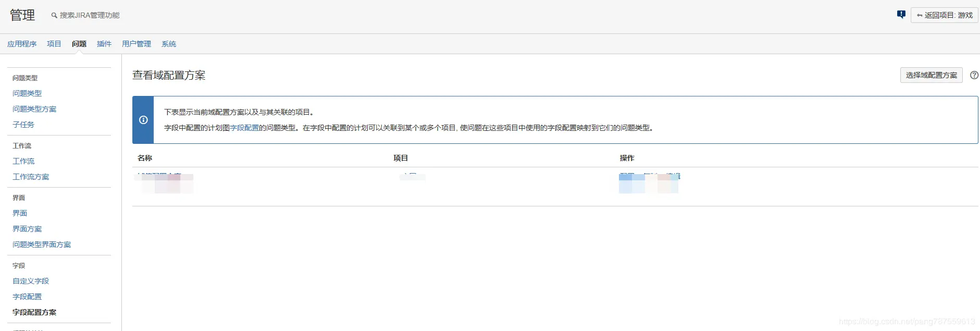Screen dimensions: 980x331
Task: Open the 用户管理 tab
Action: tap(137, 44)
